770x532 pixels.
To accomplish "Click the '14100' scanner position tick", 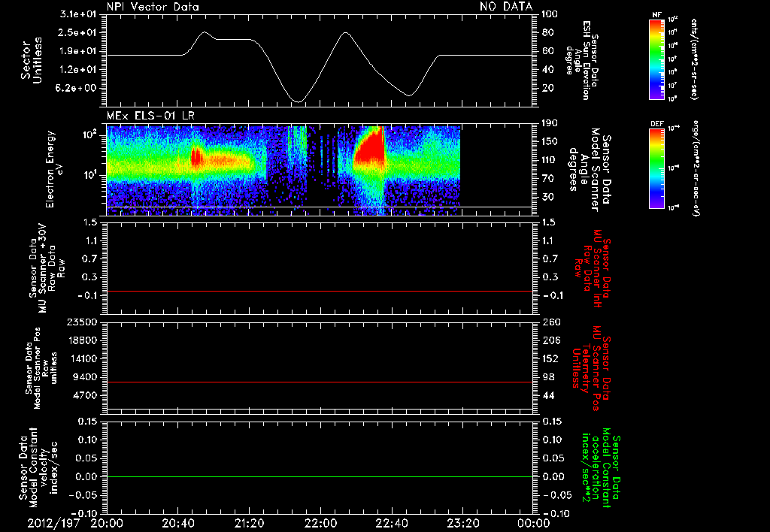I will point(81,358).
